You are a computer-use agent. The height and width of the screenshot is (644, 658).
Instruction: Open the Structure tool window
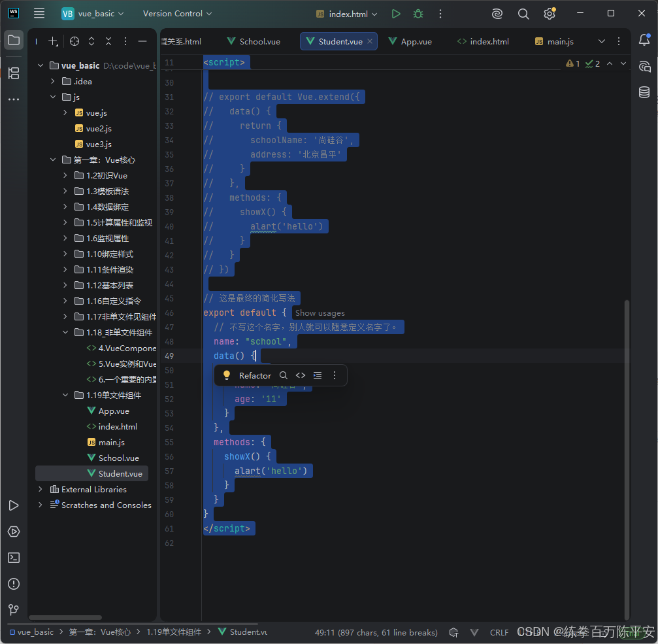pyautogui.click(x=14, y=73)
